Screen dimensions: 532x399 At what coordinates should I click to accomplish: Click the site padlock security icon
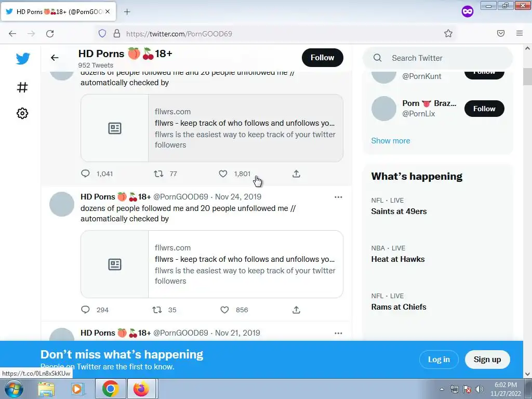tap(117, 33)
